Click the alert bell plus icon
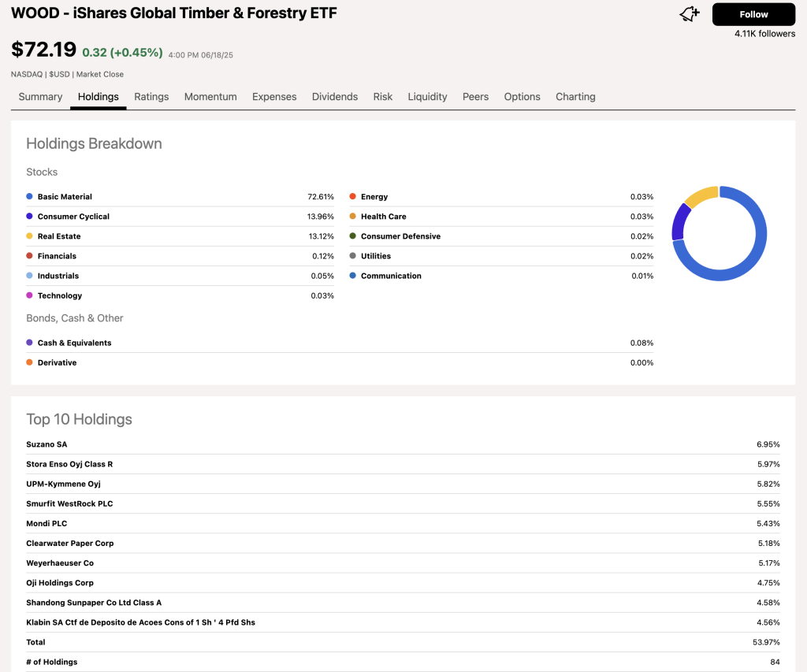This screenshot has width=807, height=672. [690, 14]
